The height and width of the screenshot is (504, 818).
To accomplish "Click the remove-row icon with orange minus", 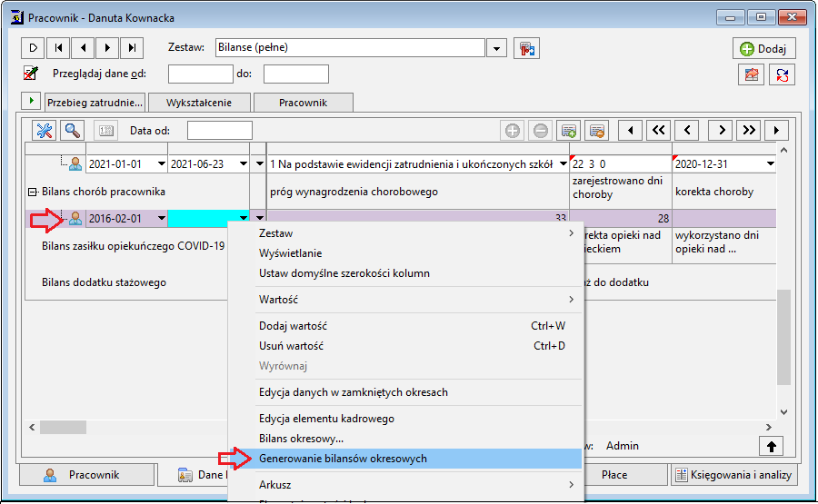I will click(597, 131).
